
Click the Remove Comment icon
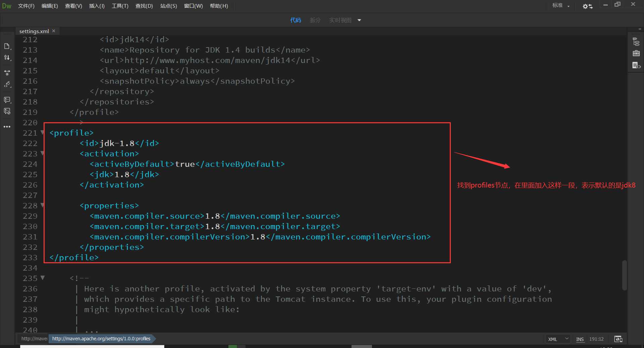click(7, 111)
